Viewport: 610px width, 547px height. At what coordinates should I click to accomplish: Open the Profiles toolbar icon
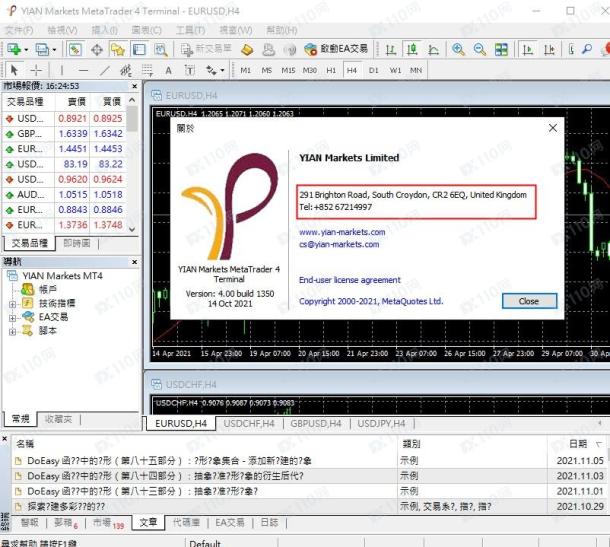[42, 49]
